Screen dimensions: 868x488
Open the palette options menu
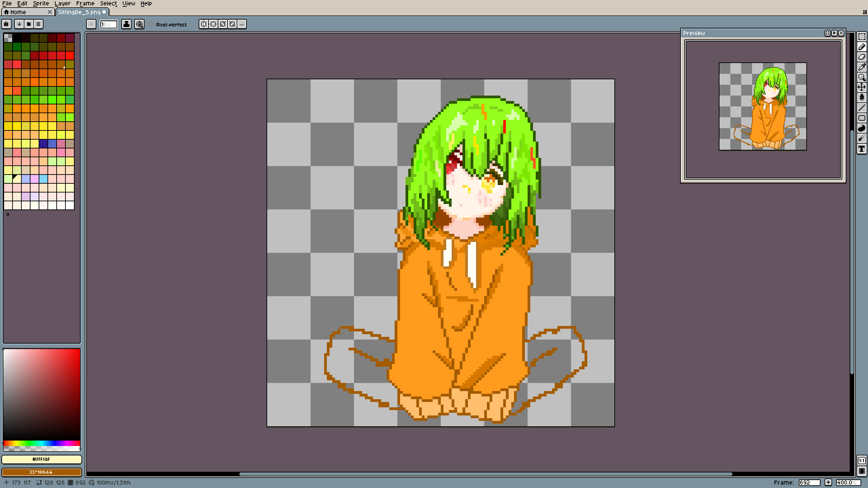[x=38, y=24]
